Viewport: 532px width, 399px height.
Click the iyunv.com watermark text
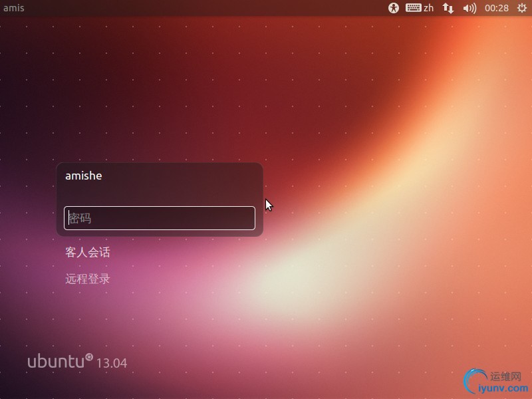pyautogui.click(x=503, y=388)
